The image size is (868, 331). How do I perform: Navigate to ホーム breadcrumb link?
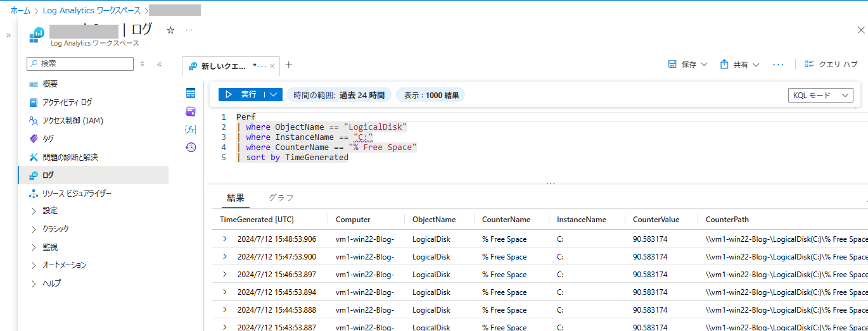(20, 10)
